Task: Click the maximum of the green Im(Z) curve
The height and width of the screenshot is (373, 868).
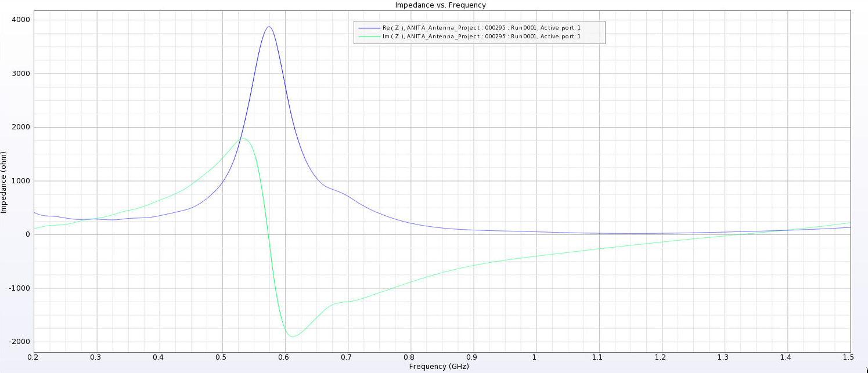Action: click(x=243, y=138)
